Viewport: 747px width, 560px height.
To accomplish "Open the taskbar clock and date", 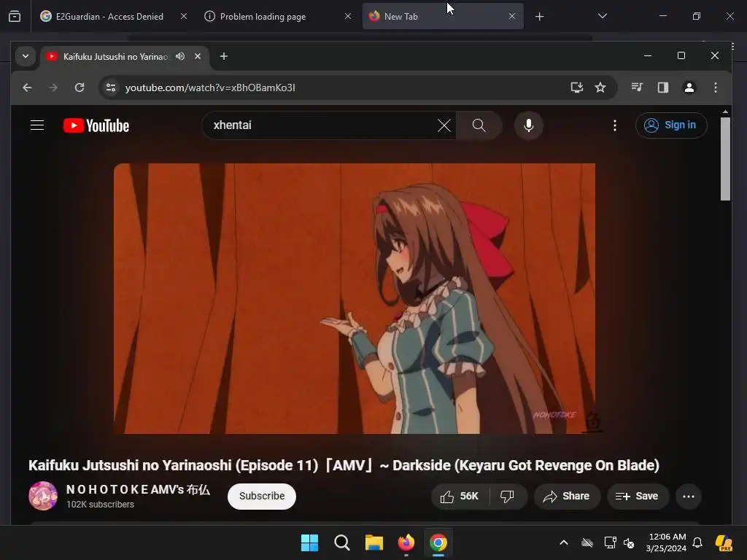I will (x=666, y=542).
